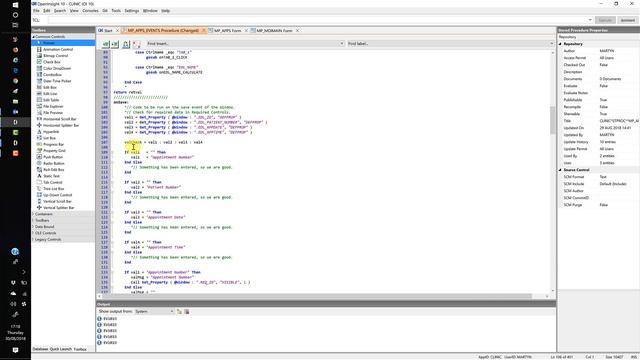Viewport: 640px width, 360px height.
Task: Select File Preview control
Action: point(53,113)
